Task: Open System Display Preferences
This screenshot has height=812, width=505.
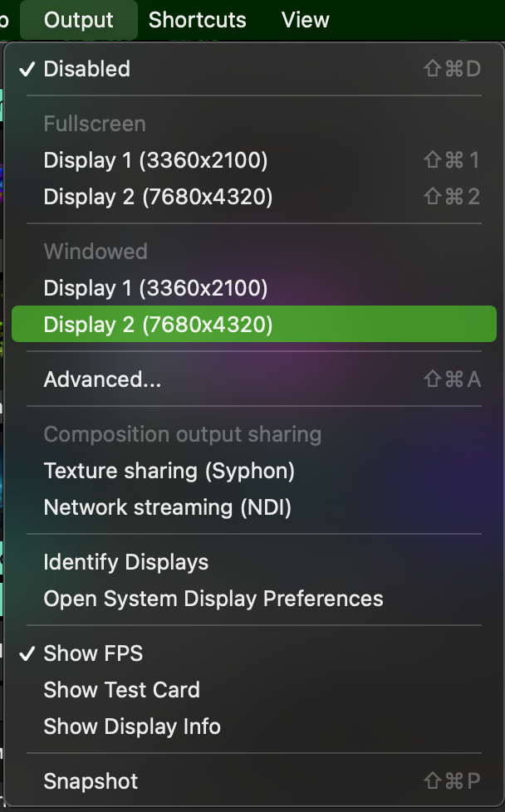Action: [213, 599]
